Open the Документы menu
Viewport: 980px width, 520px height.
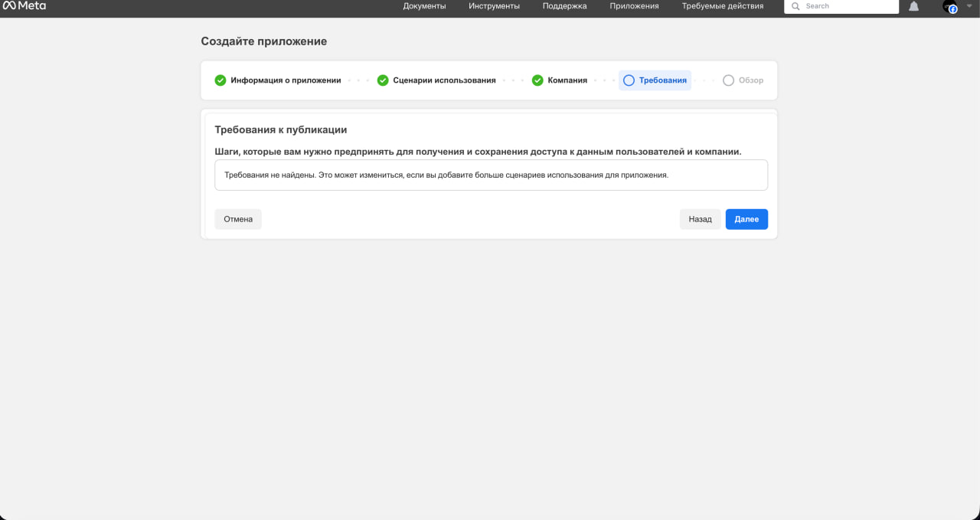pos(424,7)
